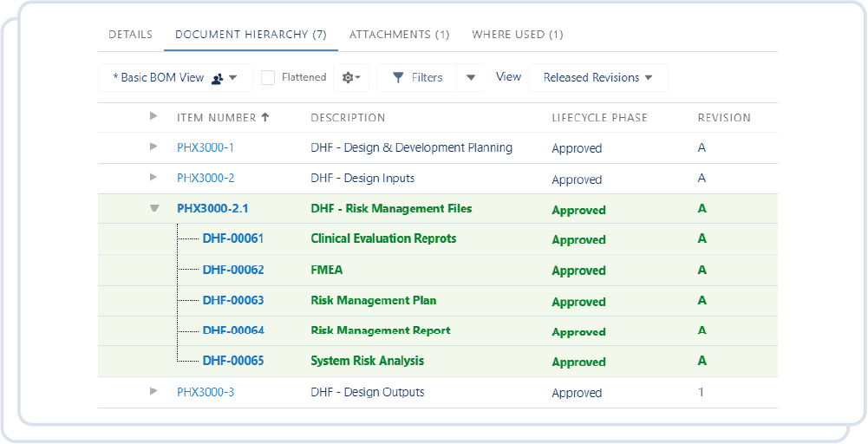
Task: Click the header row expand-all triangle
Action: tap(153, 116)
